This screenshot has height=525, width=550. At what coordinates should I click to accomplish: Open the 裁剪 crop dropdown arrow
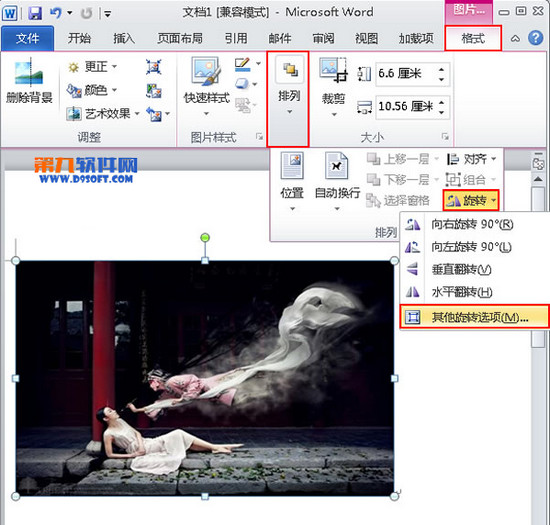coord(334,114)
